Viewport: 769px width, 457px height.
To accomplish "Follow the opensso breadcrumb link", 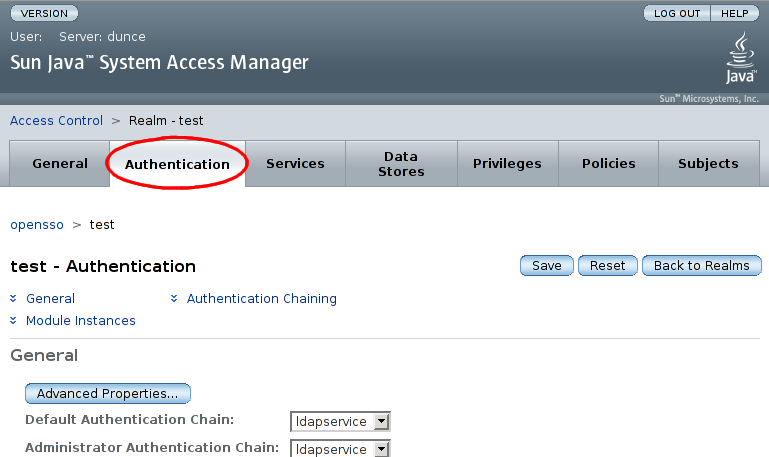I will coord(37,225).
